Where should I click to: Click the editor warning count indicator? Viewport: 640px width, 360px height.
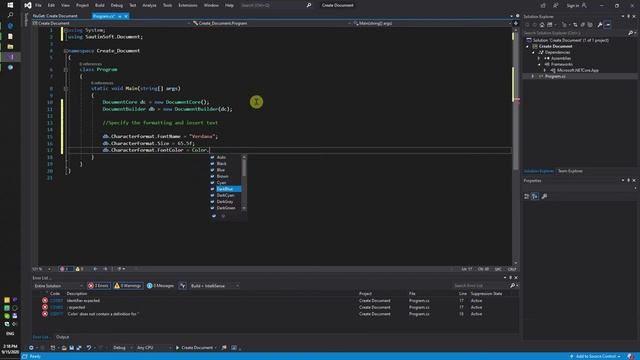[80, 269]
